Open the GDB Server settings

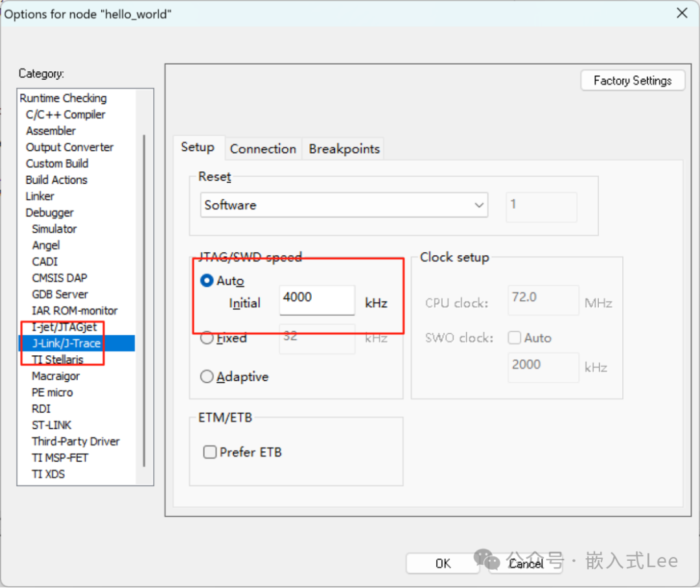click(59, 294)
